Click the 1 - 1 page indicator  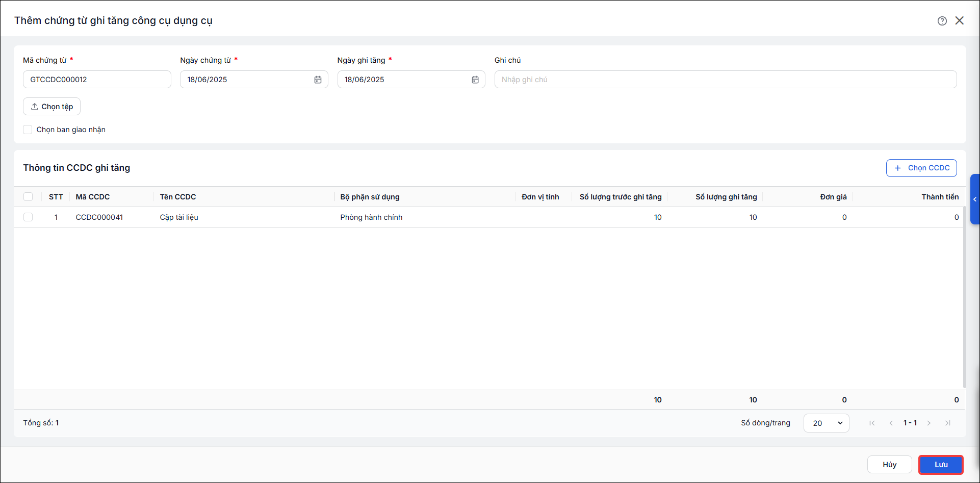pyautogui.click(x=910, y=423)
